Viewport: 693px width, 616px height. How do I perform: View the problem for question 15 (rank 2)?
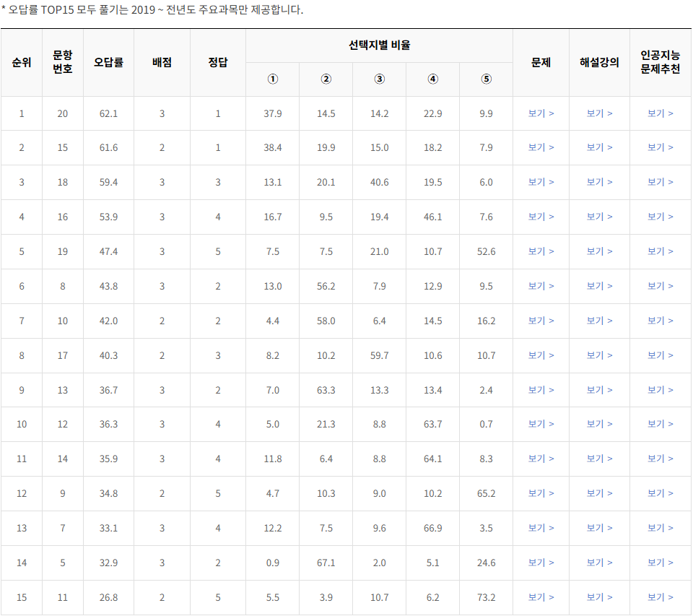tap(539, 147)
